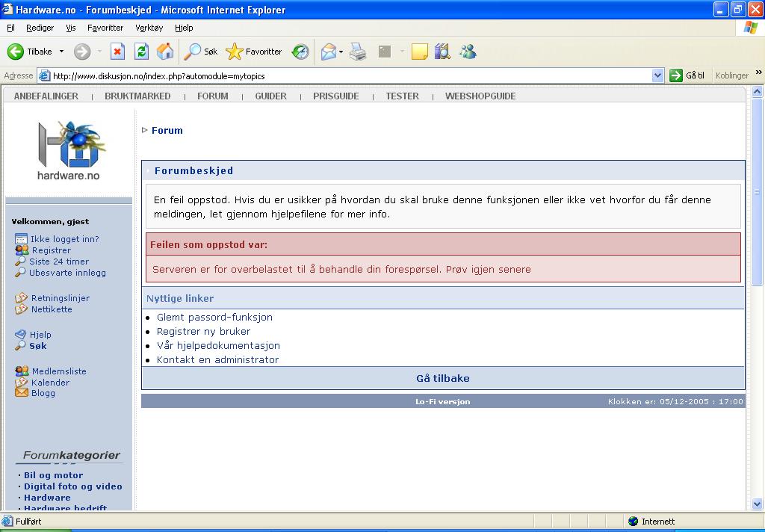The image size is (765, 532).
Task: Open the forward button dropdown arrow
Action: [99, 52]
